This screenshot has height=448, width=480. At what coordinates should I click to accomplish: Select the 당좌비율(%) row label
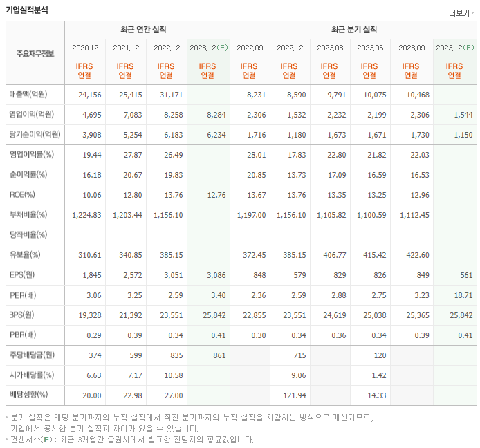pos(28,234)
